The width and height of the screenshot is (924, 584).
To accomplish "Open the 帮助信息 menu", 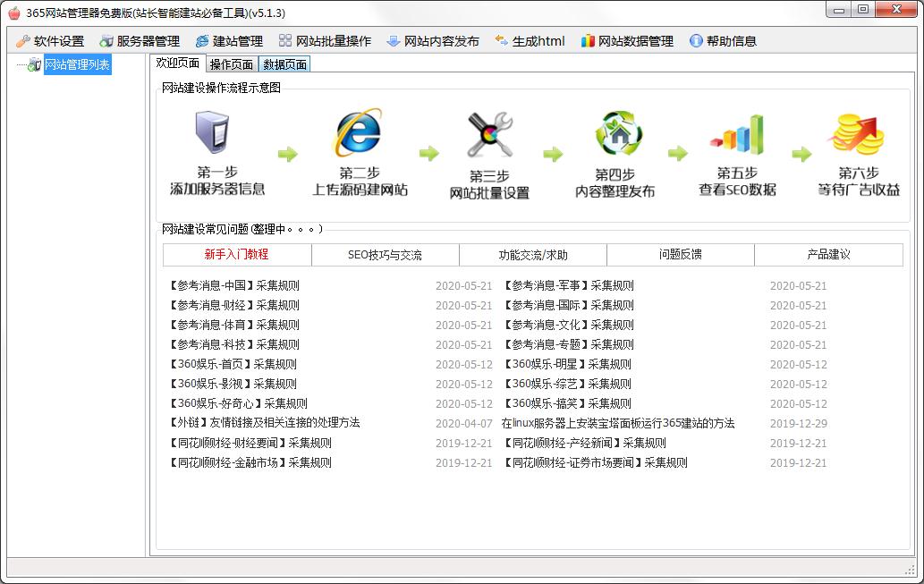I will (x=723, y=41).
